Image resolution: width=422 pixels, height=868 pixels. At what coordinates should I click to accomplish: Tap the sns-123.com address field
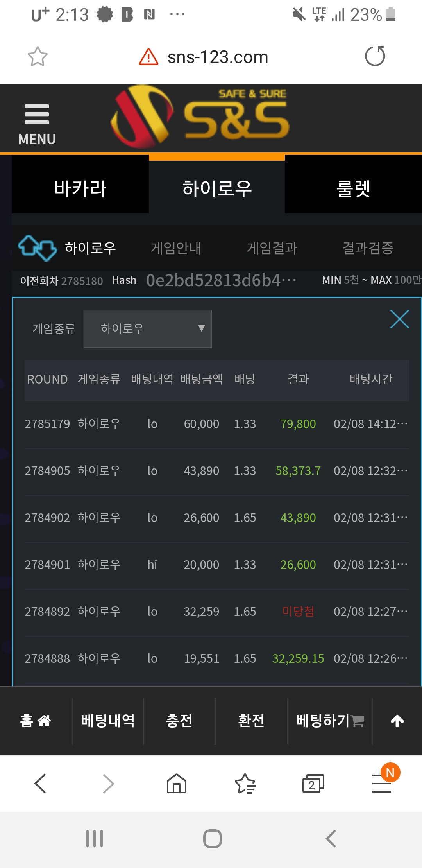pyautogui.click(x=218, y=57)
